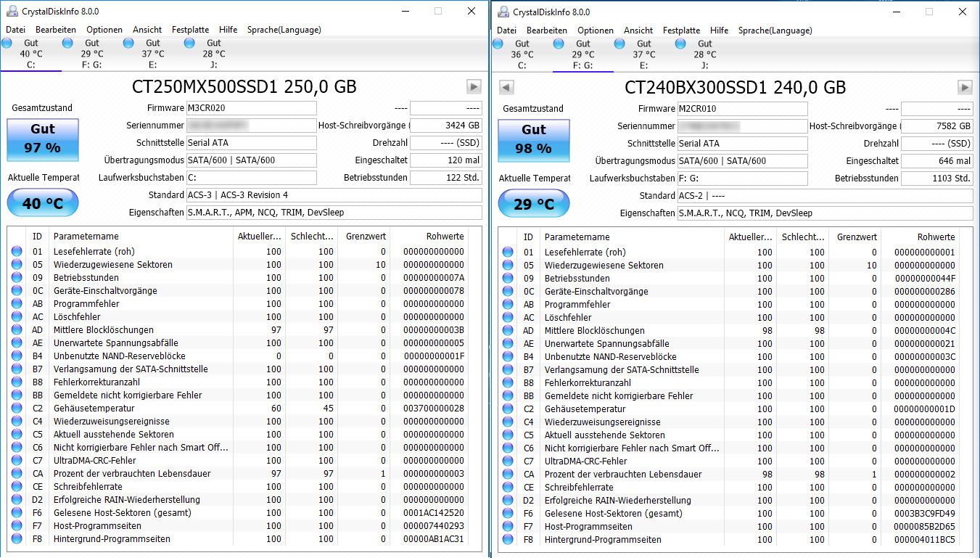Click Host-Schreibvorgänge value 3424 GB
Viewport: 980px width, 558px height.
point(446,126)
